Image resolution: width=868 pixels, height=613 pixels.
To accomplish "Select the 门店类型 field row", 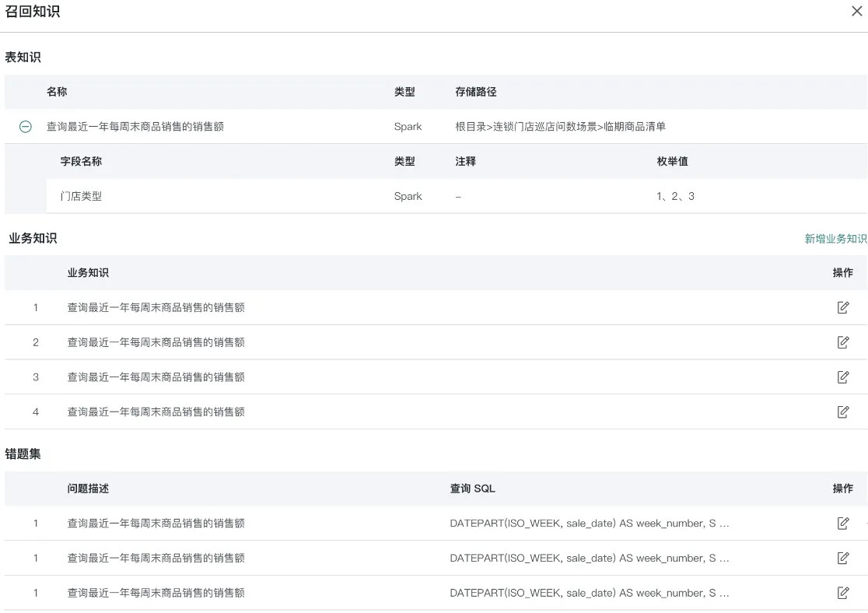I will coord(81,197).
